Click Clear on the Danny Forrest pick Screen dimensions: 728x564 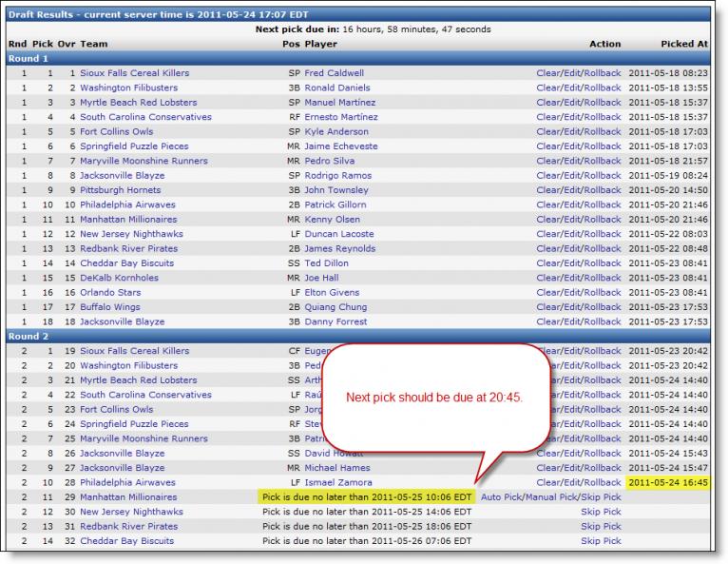click(x=548, y=321)
